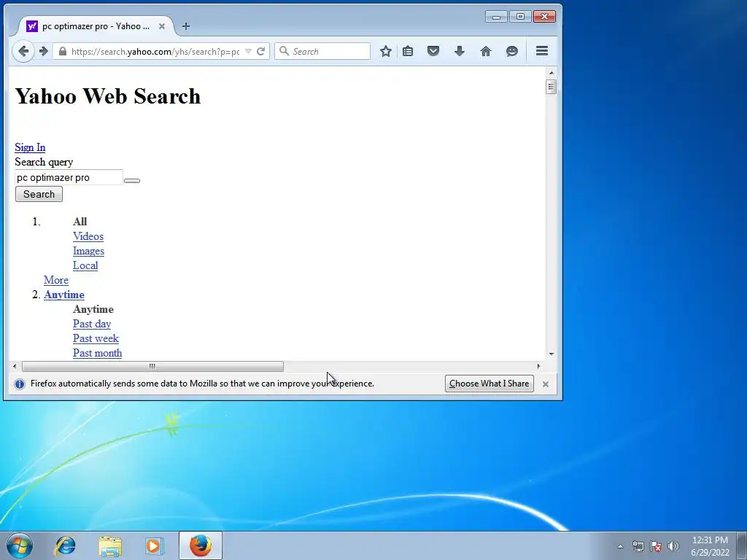The width and height of the screenshot is (747, 560).
Task: Reload the page with the refresh icon
Action: coord(260,52)
